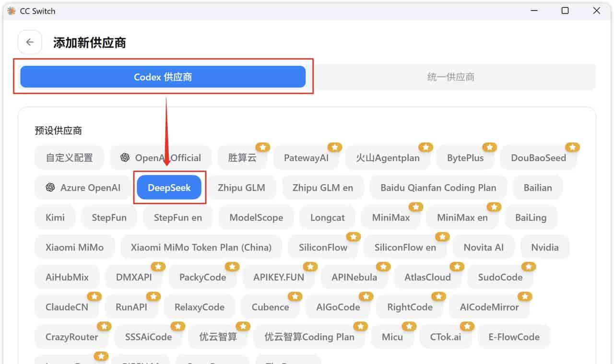The height and width of the screenshot is (364, 614).
Task: Pick the Novita AI provider
Action: pyautogui.click(x=484, y=247)
